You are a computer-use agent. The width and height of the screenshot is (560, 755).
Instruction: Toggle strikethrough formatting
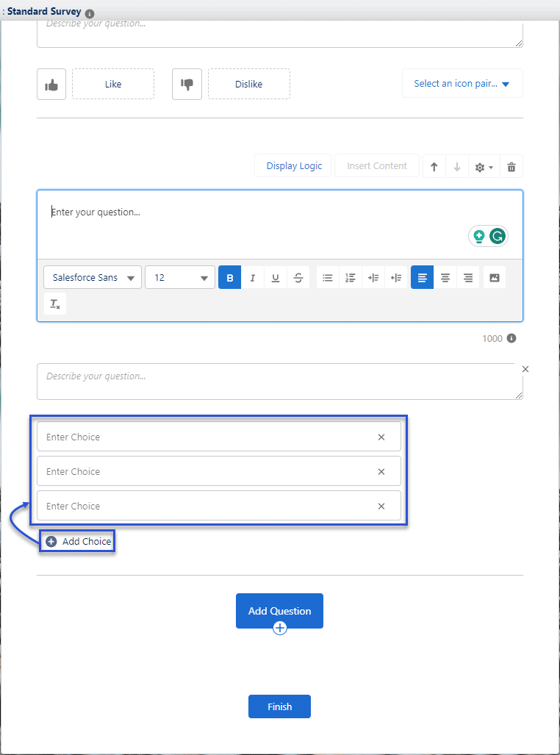298,277
